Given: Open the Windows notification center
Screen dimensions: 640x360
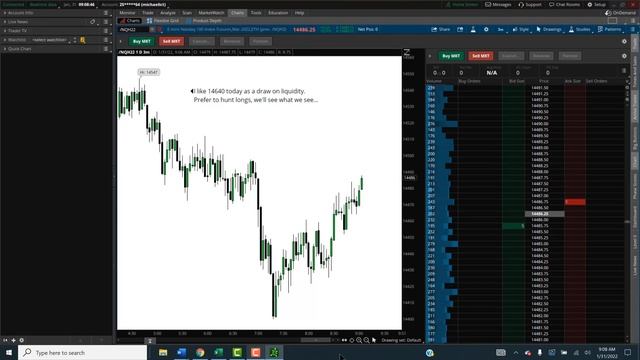Looking at the screenshot, I should coord(628,352).
